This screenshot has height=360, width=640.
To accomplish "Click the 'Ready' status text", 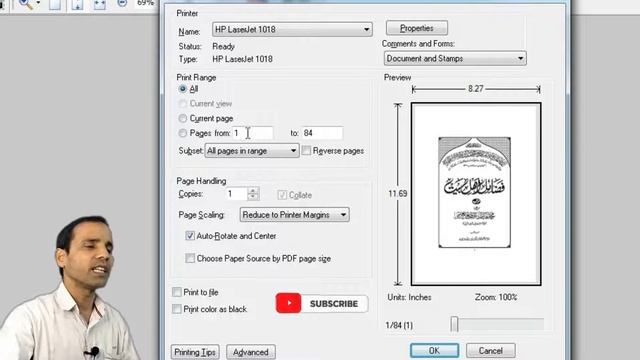I will point(223,47).
